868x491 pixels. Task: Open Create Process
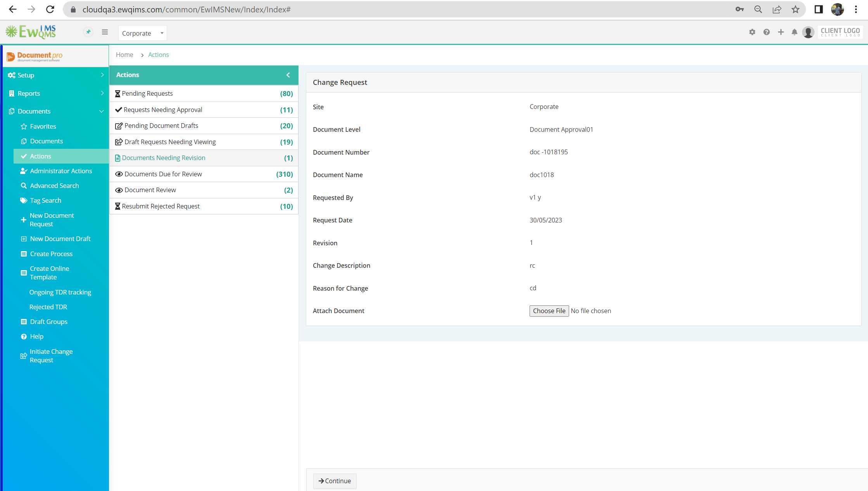click(51, 254)
